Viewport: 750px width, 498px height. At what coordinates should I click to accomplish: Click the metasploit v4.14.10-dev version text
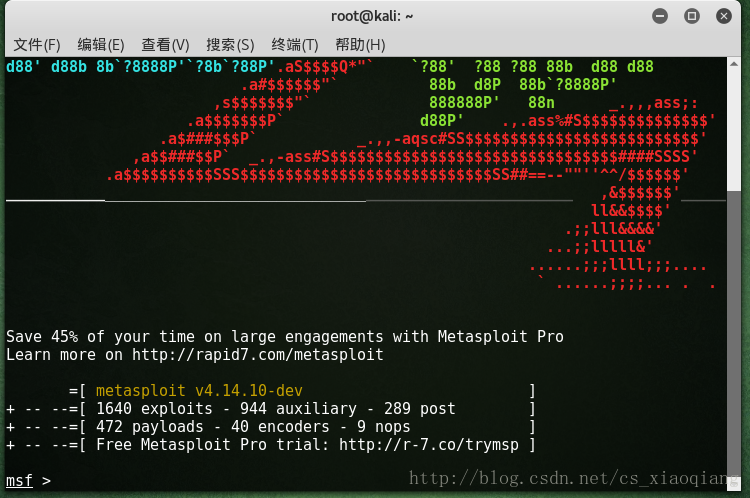pos(199,391)
